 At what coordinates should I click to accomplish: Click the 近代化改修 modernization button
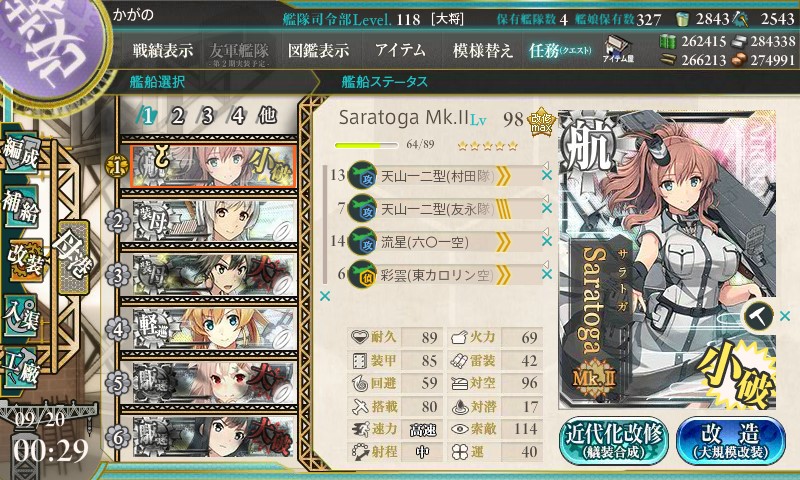click(614, 441)
